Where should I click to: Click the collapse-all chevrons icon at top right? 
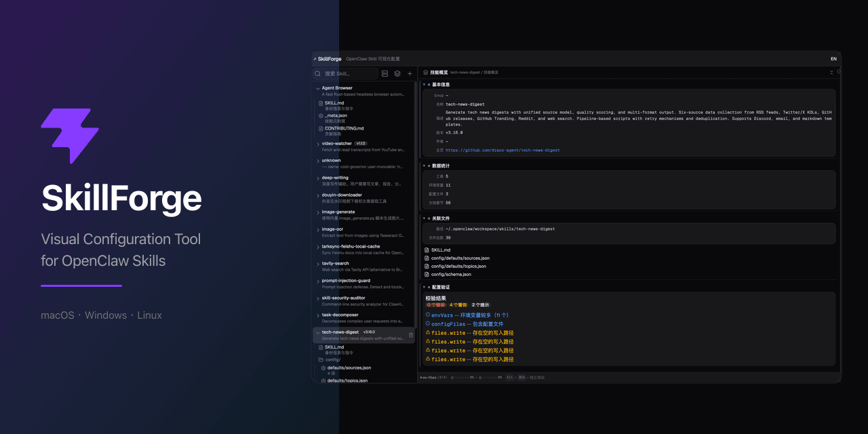pos(832,72)
